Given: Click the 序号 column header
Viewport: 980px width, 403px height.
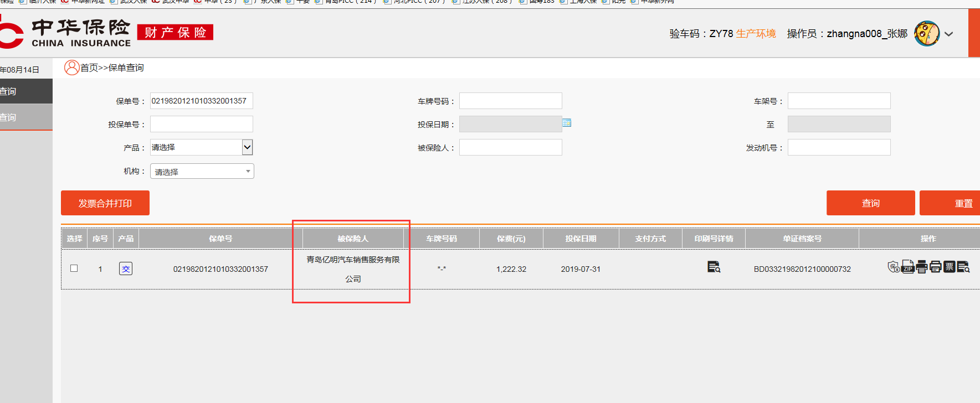Looking at the screenshot, I should [100, 239].
